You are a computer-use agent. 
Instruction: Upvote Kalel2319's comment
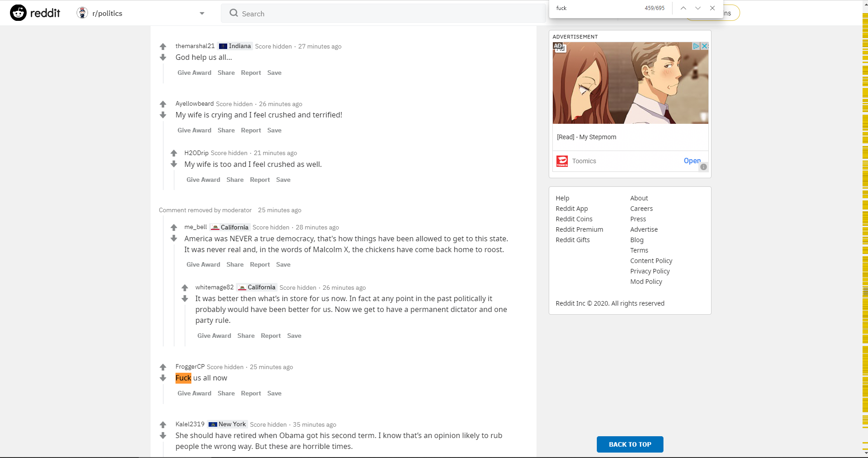[163, 424]
